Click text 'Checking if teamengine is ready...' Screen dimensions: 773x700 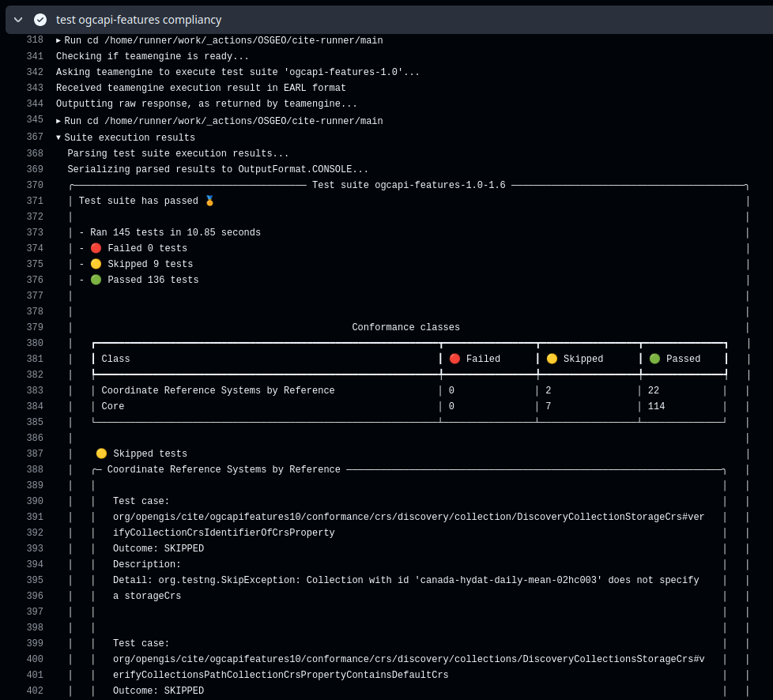tap(153, 56)
